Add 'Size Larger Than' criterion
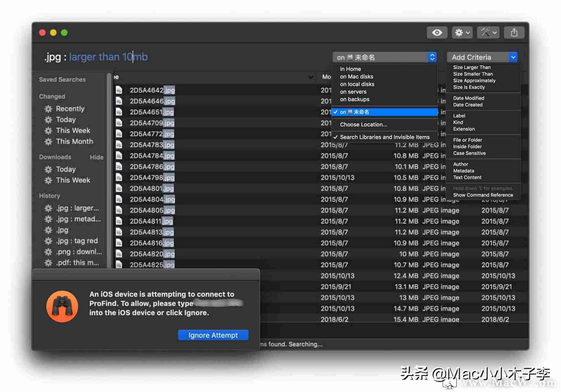 (472, 67)
